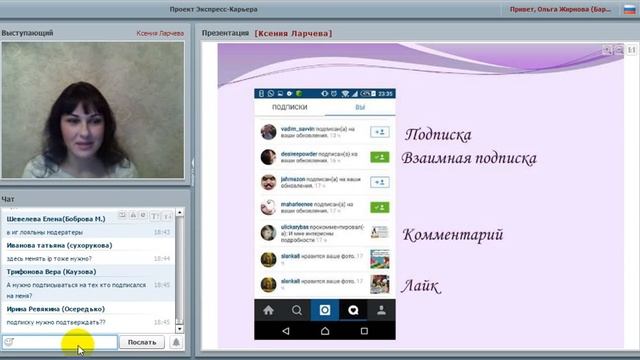Open the lower slankall liked photo thumbnail
This screenshot has width=640, height=360.
click(380, 284)
